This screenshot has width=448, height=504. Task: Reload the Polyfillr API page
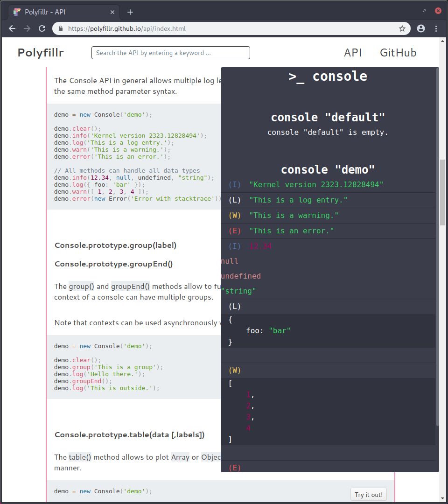(42, 28)
